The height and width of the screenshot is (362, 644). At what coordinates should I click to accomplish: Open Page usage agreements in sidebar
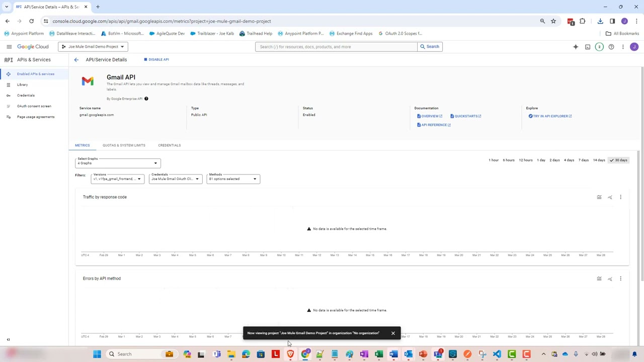click(x=34, y=117)
